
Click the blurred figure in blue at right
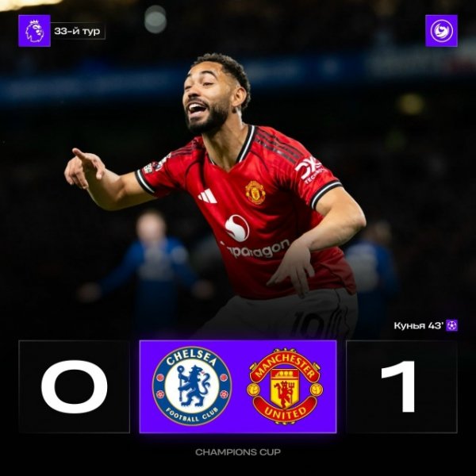coord(373,273)
